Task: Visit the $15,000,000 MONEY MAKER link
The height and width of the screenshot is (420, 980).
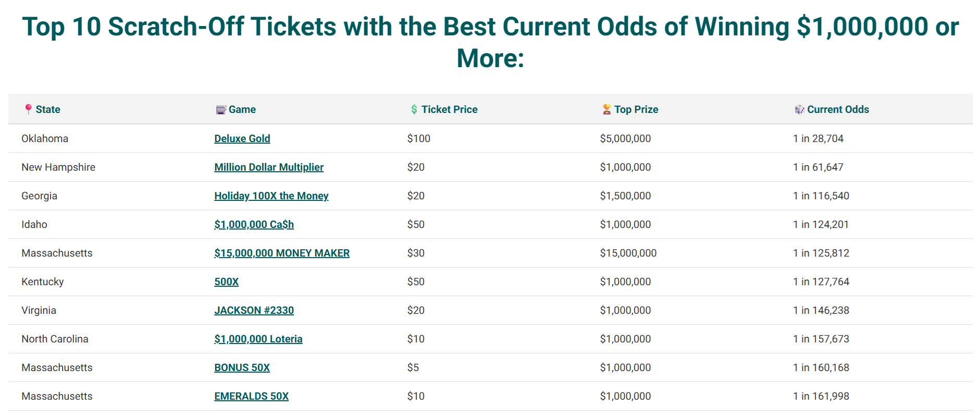Action: click(x=282, y=253)
